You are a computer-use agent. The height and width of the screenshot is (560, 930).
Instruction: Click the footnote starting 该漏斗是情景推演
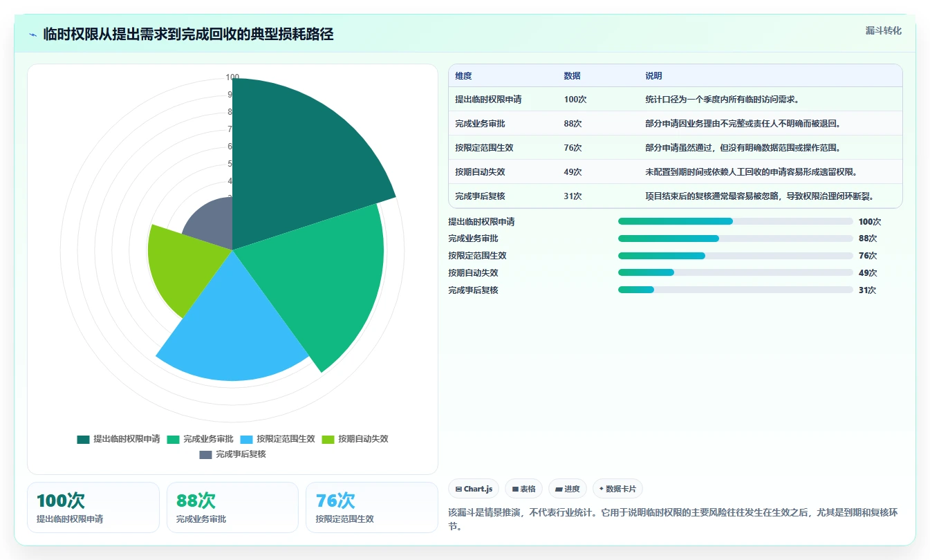[x=673, y=519]
